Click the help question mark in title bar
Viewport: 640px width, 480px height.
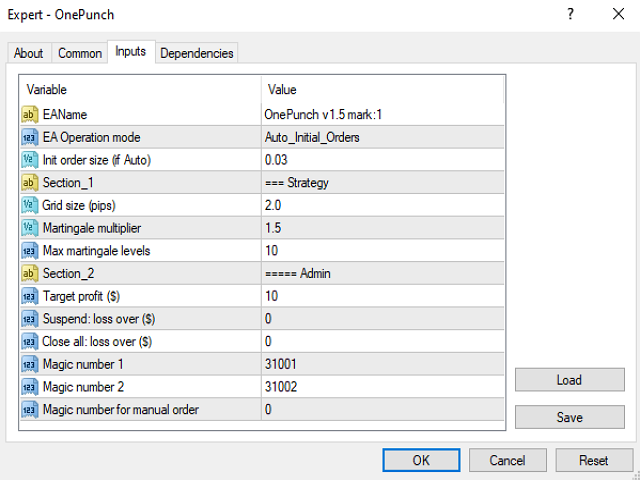[571, 14]
